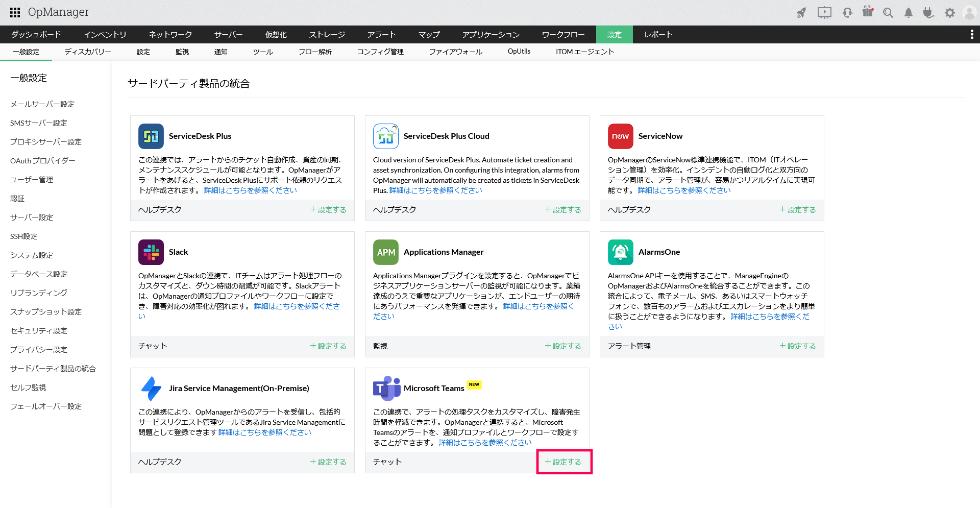The height and width of the screenshot is (508, 980).
Task: Select the APM Applications Manager icon
Action: [x=385, y=252]
